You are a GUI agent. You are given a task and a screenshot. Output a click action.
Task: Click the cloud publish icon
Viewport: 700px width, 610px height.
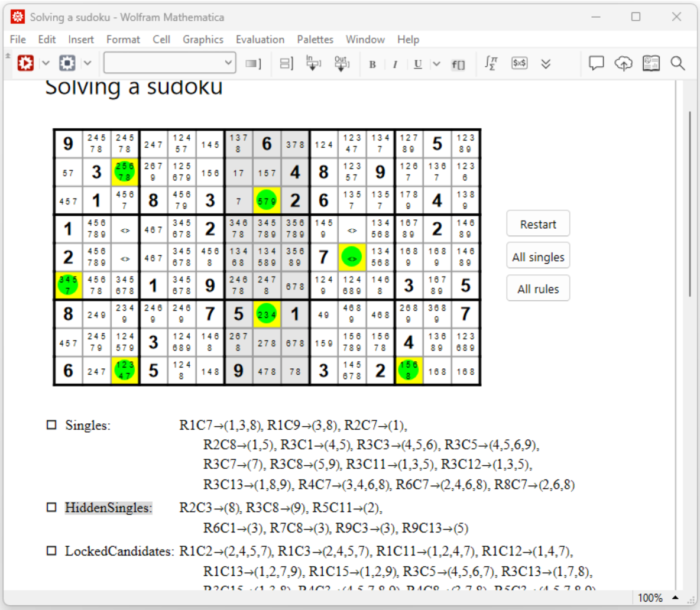pyautogui.click(x=623, y=63)
